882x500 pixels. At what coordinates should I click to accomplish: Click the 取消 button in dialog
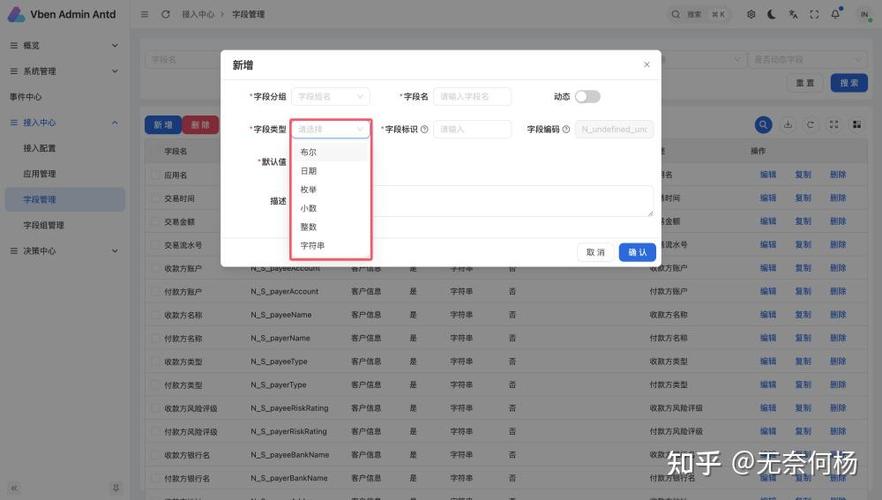596,253
